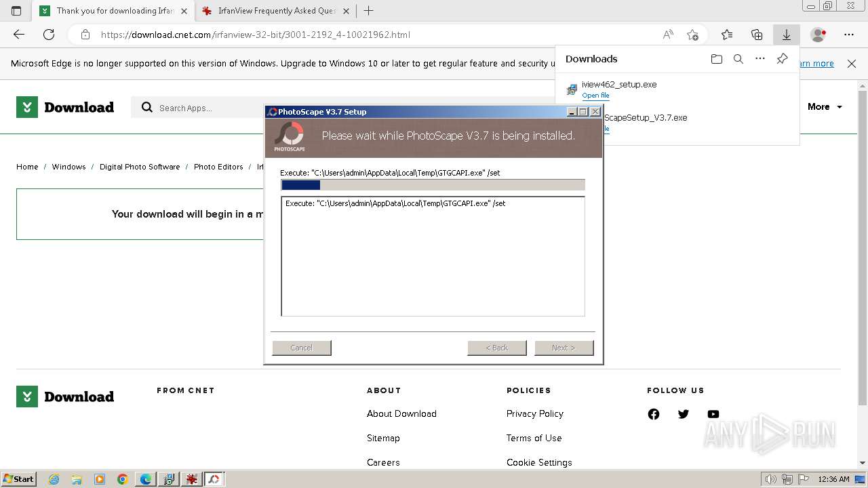The image size is (868, 488).
Task: Open the tab actions menu icon
Action: pos(16,11)
